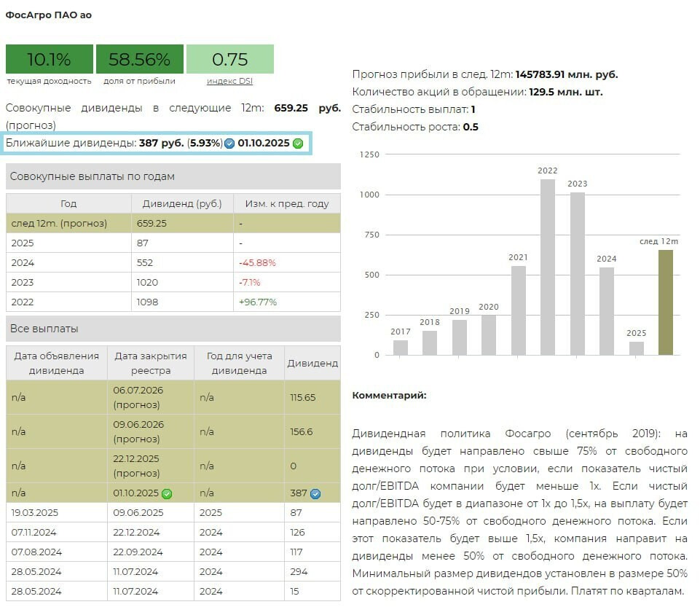700x607 pixels.
Task: Click the -45.88% change value for 2024
Action: tap(258, 262)
